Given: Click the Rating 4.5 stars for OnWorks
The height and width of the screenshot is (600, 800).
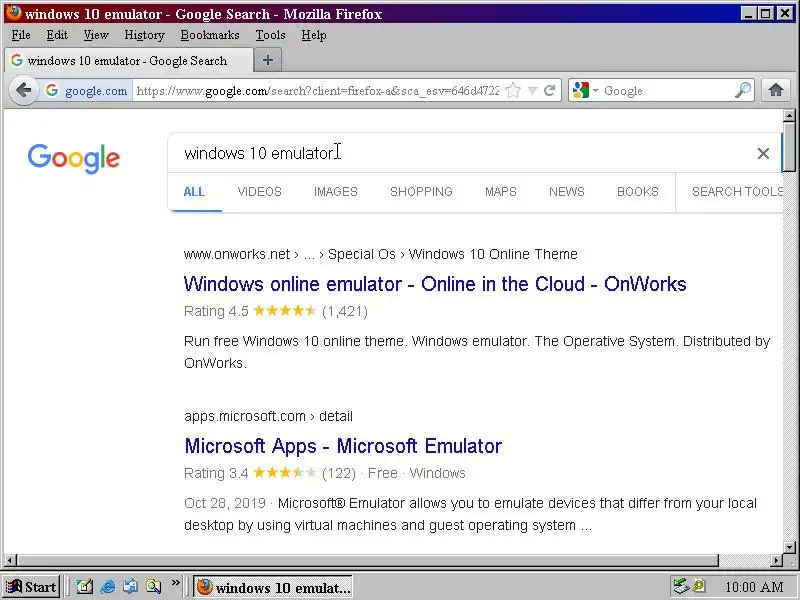Looking at the screenshot, I should pos(285,311).
